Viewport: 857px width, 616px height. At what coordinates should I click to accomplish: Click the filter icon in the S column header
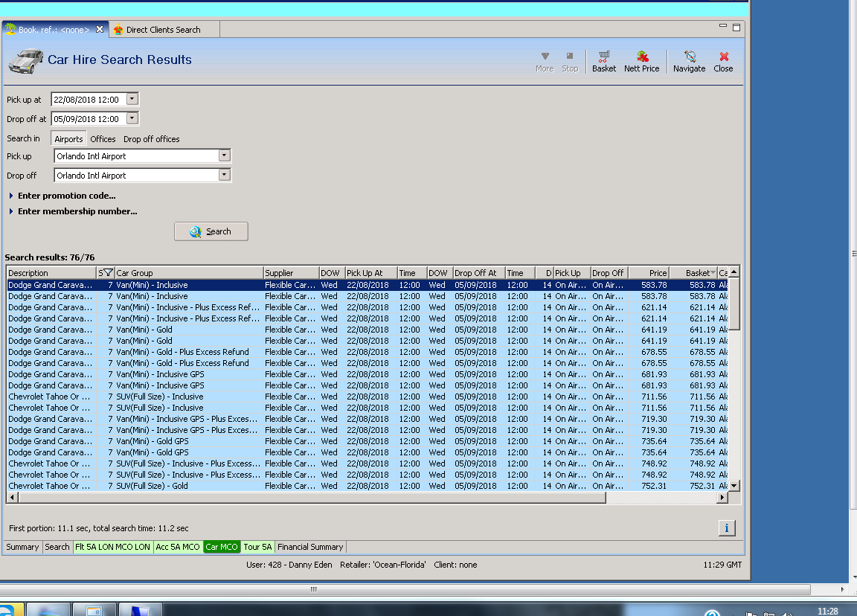coord(108,273)
